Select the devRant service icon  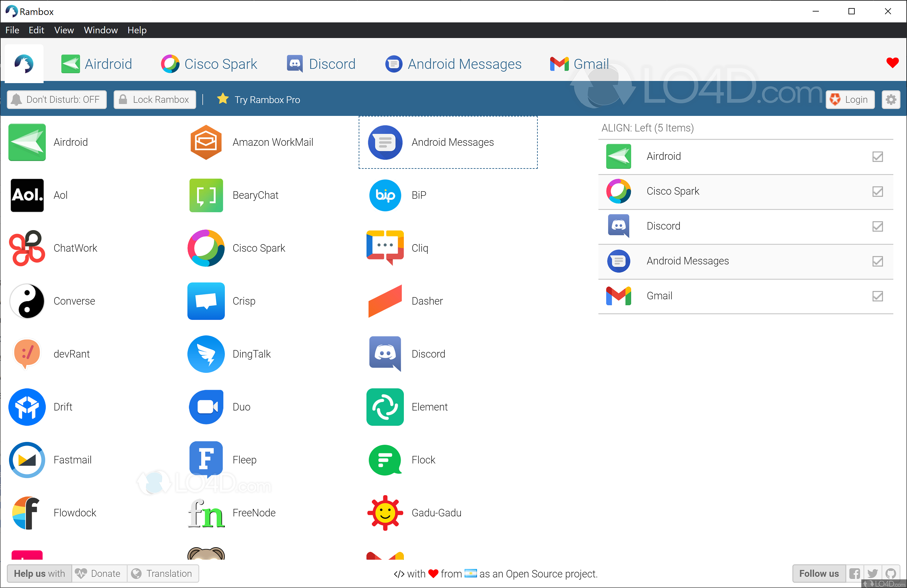pos(27,353)
